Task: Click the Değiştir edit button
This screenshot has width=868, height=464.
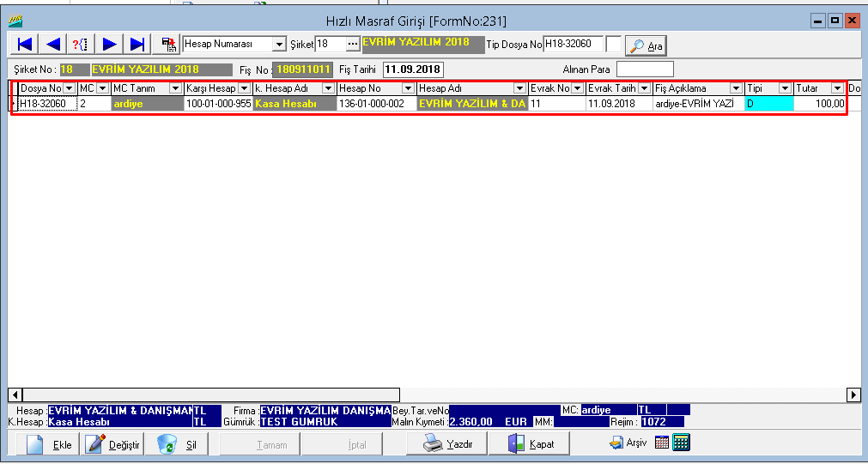Action: click(x=112, y=444)
